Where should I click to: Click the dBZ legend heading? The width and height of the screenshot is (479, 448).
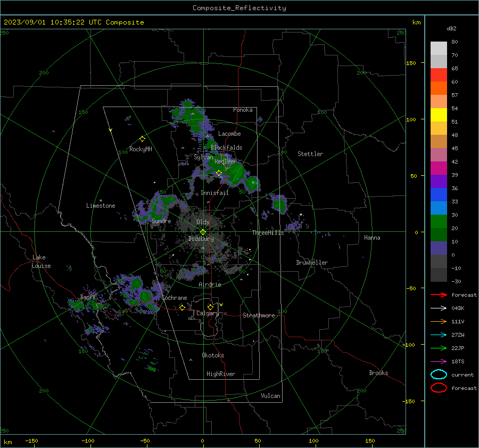coord(451,29)
